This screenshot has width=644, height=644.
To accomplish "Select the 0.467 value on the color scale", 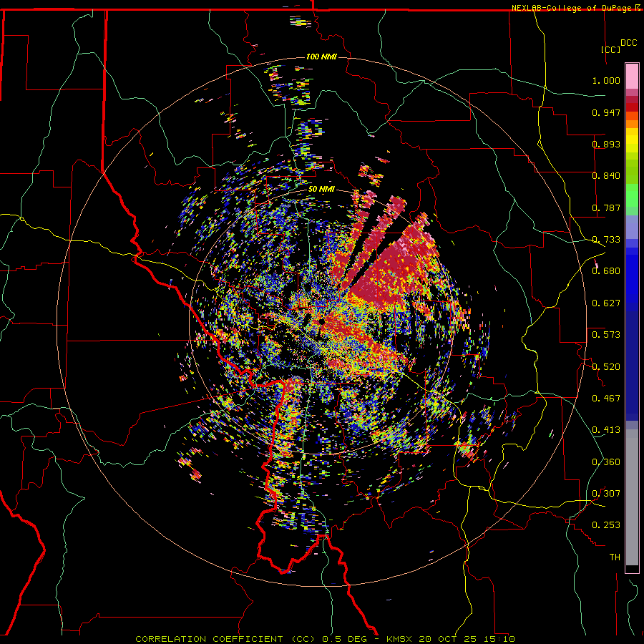I will tap(606, 399).
